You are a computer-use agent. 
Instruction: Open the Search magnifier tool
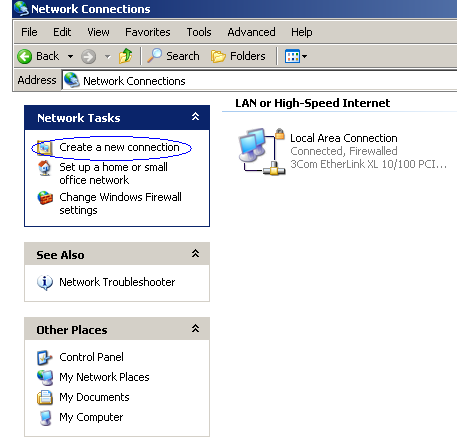click(x=173, y=56)
